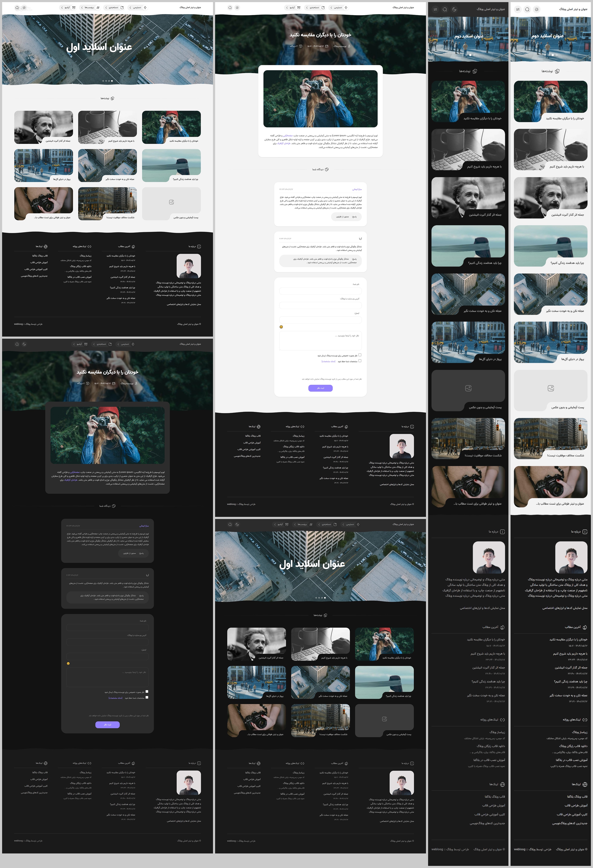Screen dimensions: 593x868
Task: Open دسترسی menu in dark post page nav
Action: coord(125,344)
